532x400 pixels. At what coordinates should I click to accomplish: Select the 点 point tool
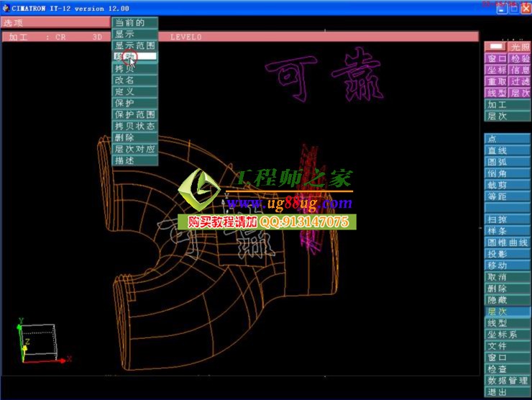(x=508, y=139)
